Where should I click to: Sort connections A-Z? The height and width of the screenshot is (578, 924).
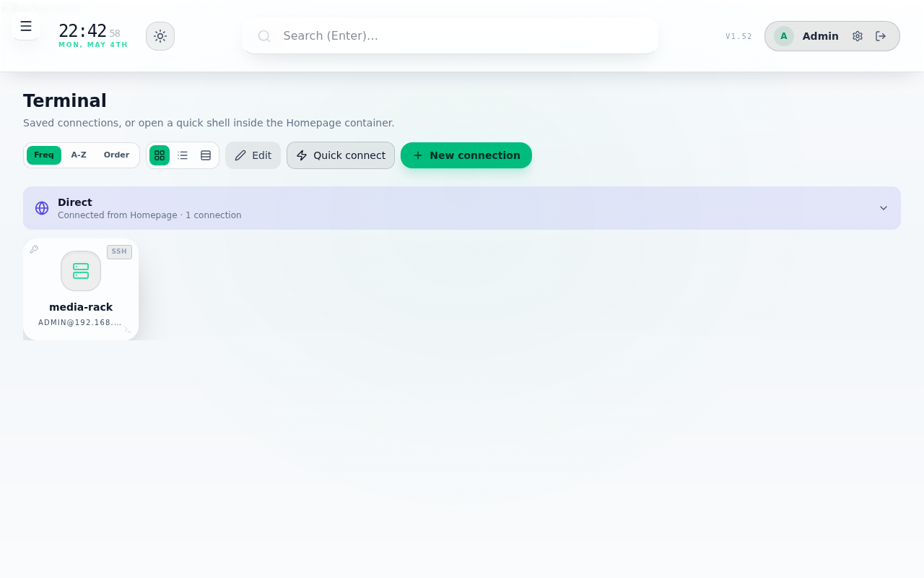pos(79,155)
